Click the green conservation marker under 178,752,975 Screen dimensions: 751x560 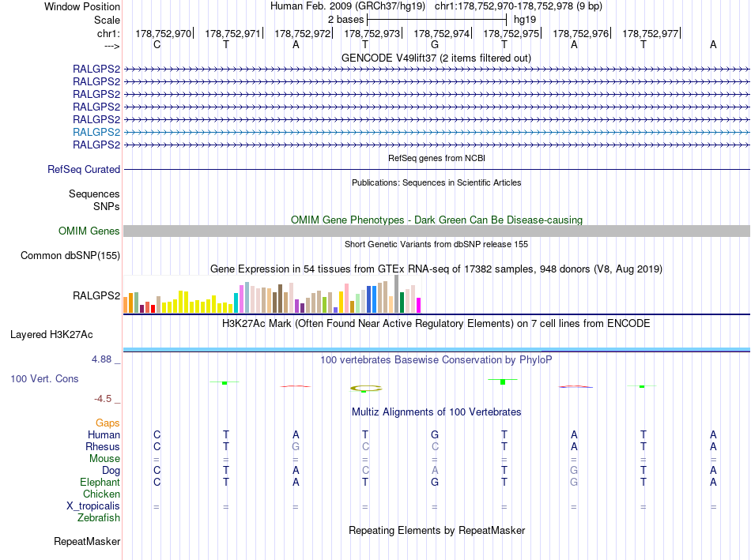(x=503, y=381)
